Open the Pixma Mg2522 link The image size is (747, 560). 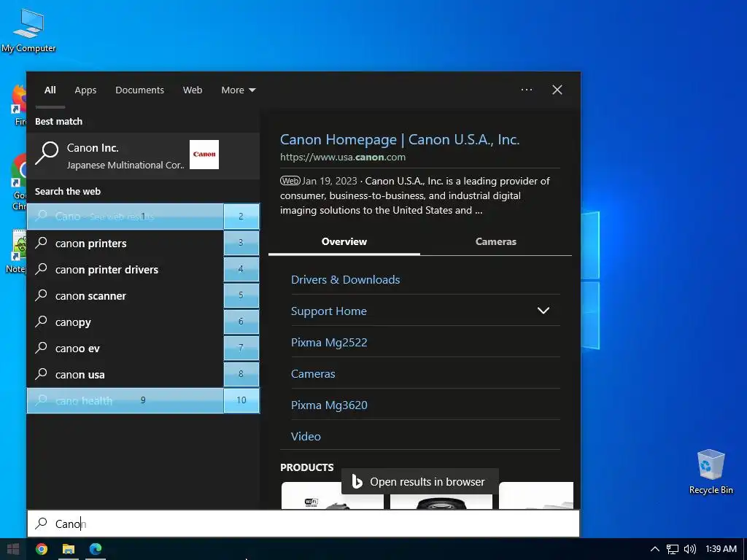click(x=329, y=343)
